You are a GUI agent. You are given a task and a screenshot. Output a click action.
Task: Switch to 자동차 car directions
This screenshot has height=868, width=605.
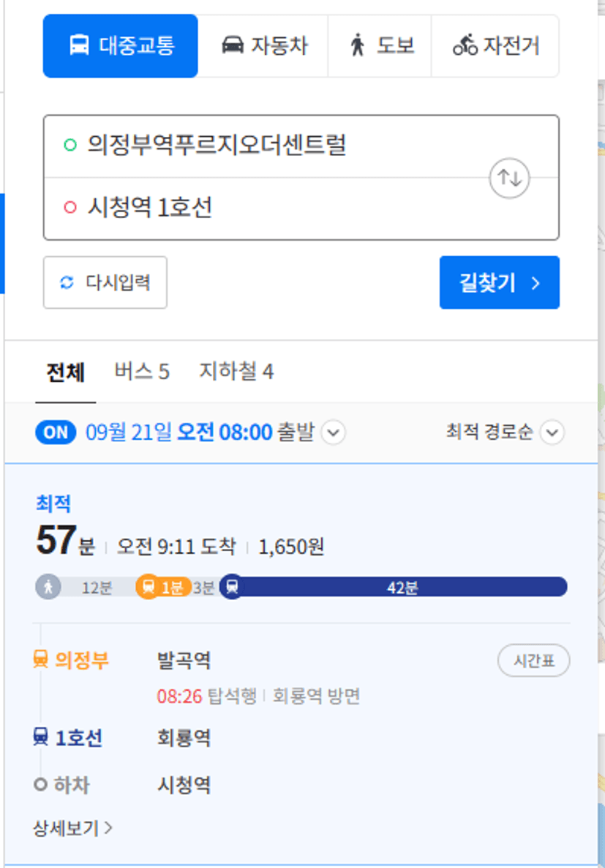pos(263,46)
